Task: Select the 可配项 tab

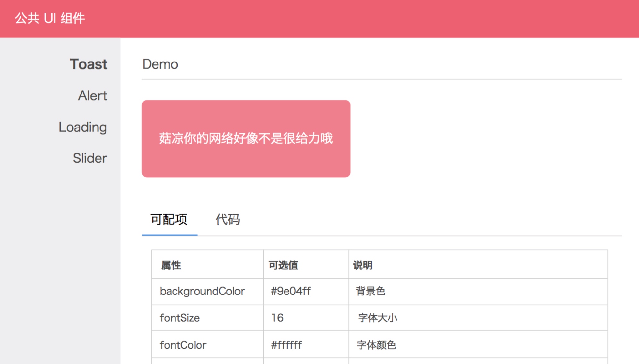Action: (x=169, y=220)
